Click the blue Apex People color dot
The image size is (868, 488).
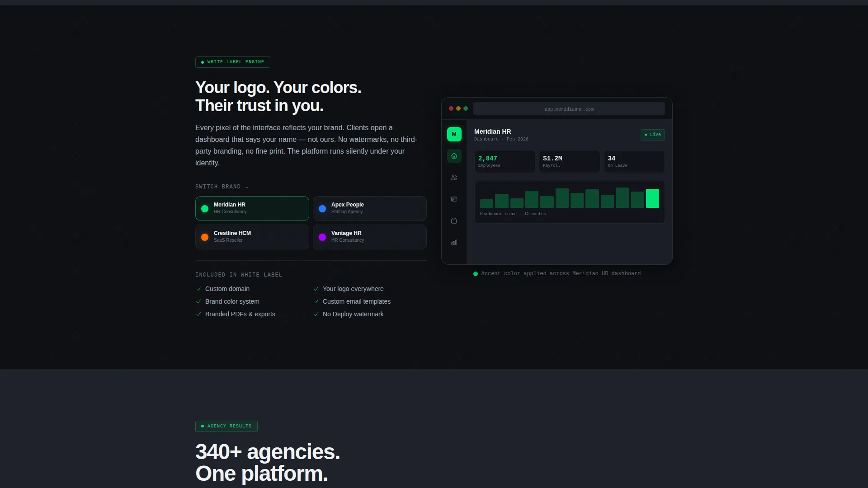(x=322, y=209)
